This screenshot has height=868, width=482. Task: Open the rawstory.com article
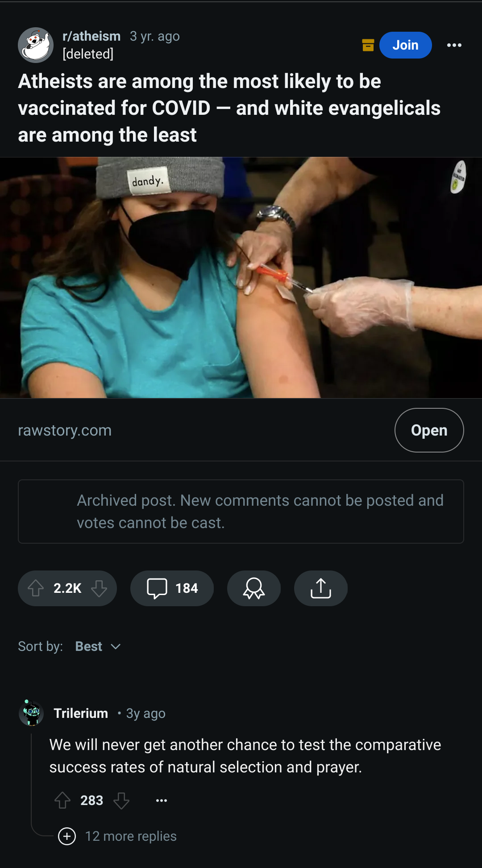coord(429,430)
